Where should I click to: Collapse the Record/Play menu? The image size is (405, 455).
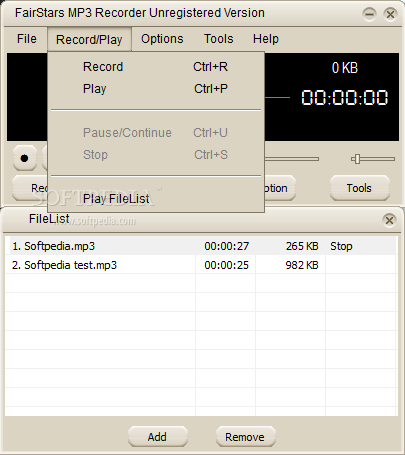(89, 39)
